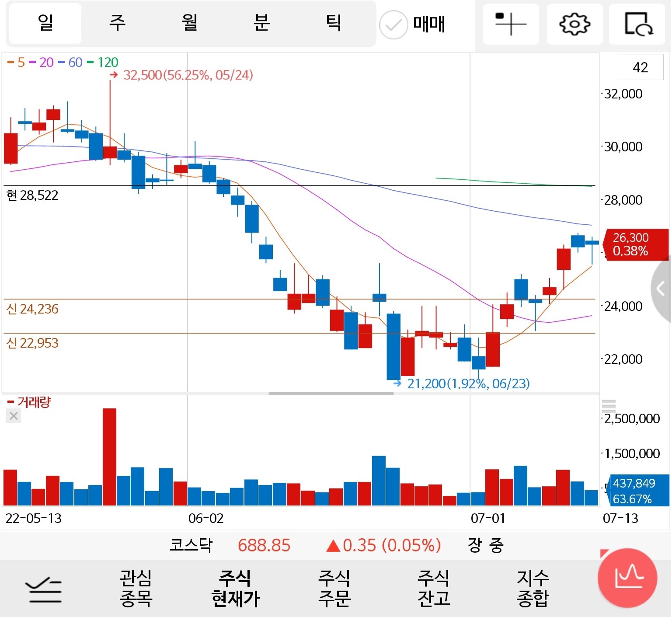672x617 pixels.
Task: Hide the 거래량 volume overlay via X button
Action: [13, 416]
